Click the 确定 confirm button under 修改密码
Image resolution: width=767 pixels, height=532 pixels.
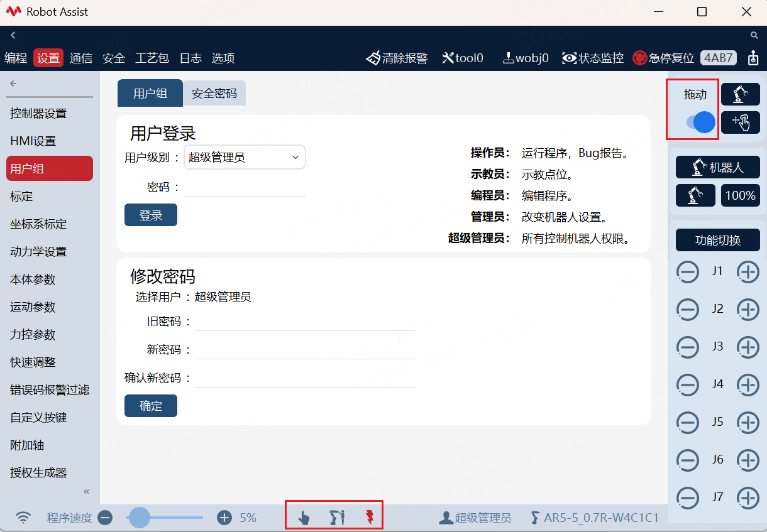coord(151,406)
